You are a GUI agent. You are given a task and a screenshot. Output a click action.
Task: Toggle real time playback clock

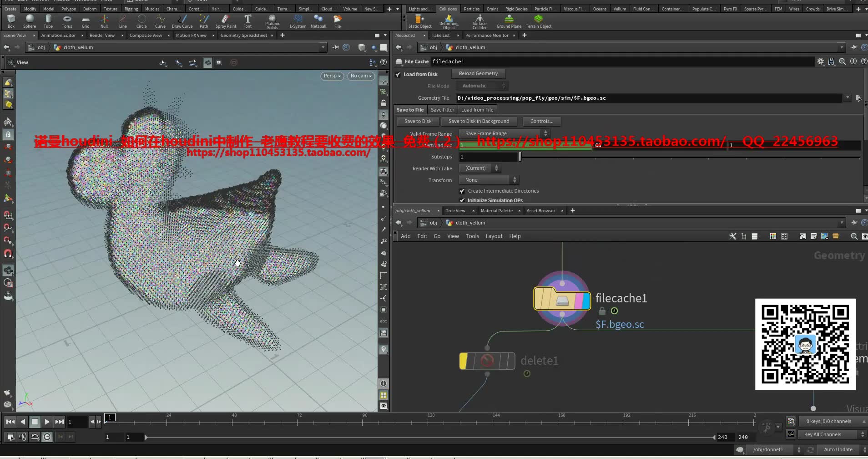(x=47, y=437)
